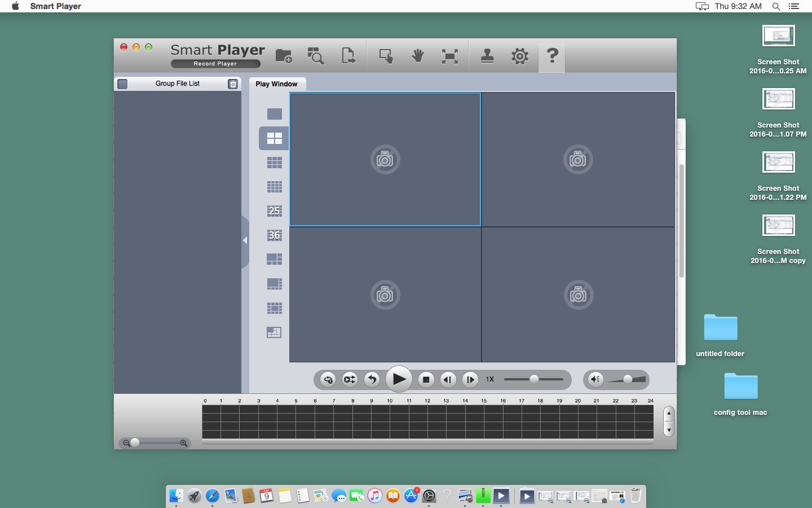The image size is (812, 508).
Task: Click timeline down arrow stepper
Action: point(669,430)
